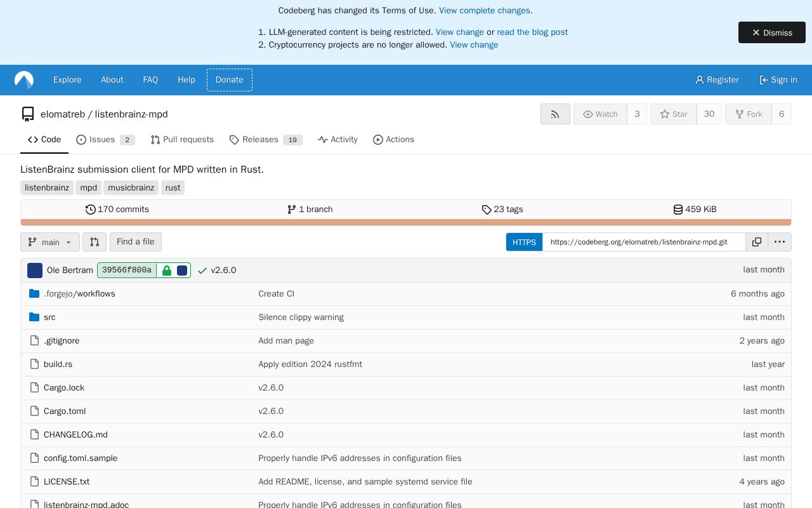
Task: Click Find a file button
Action: [x=136, y=242]
